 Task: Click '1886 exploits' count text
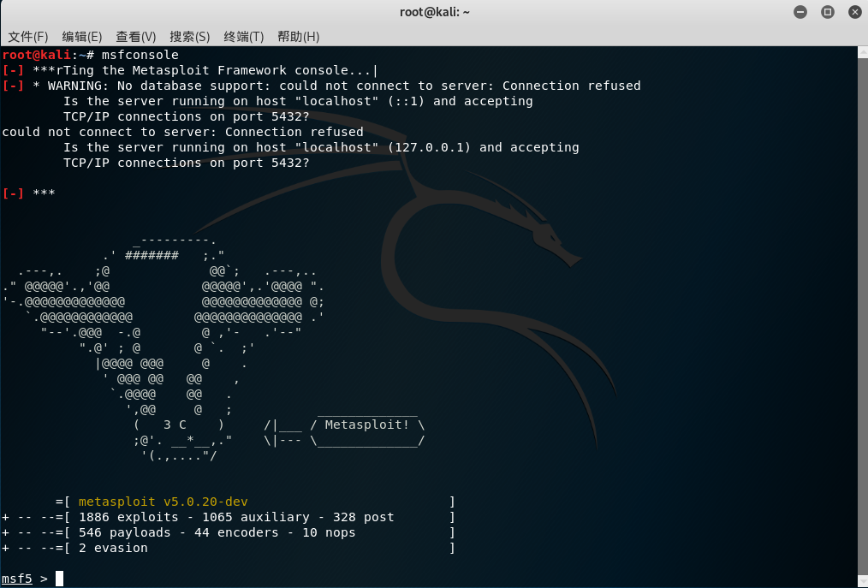pos(128,517)
